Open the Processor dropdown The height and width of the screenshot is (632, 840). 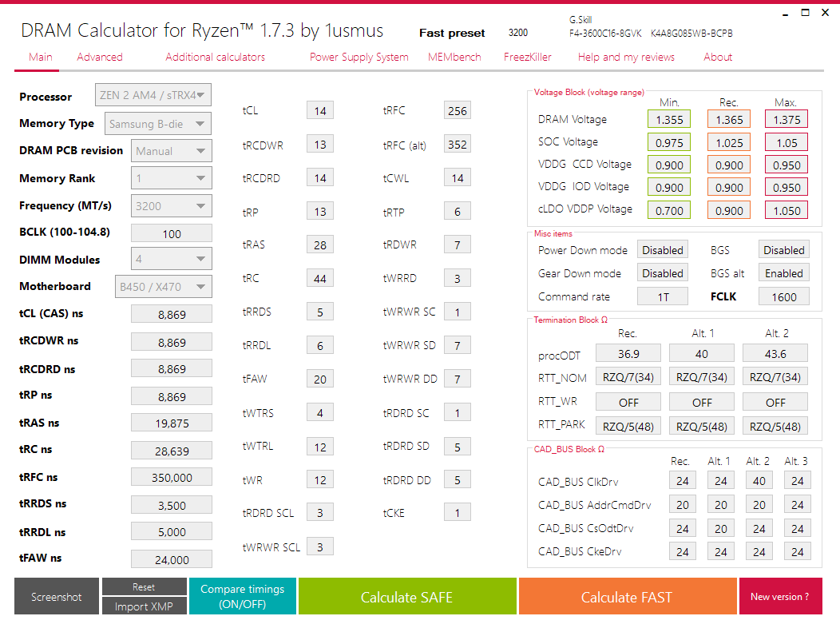[x=153, y=94]
